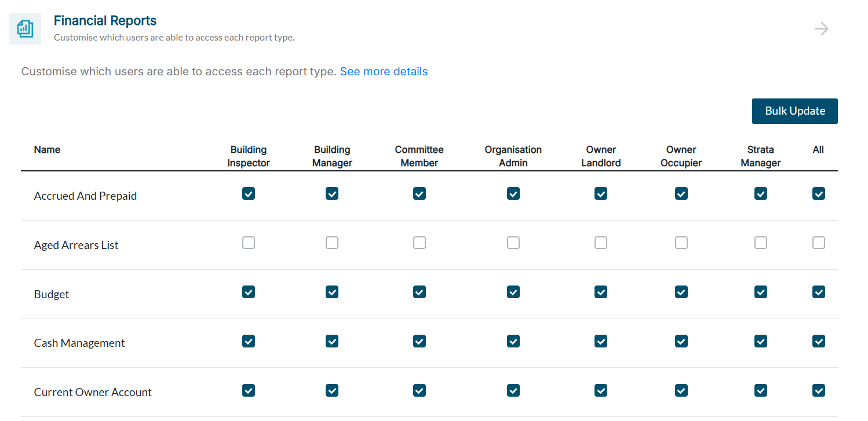Enable Aged Arrears List for Committee Member
868x421 pixels.
tap(420, 243)
